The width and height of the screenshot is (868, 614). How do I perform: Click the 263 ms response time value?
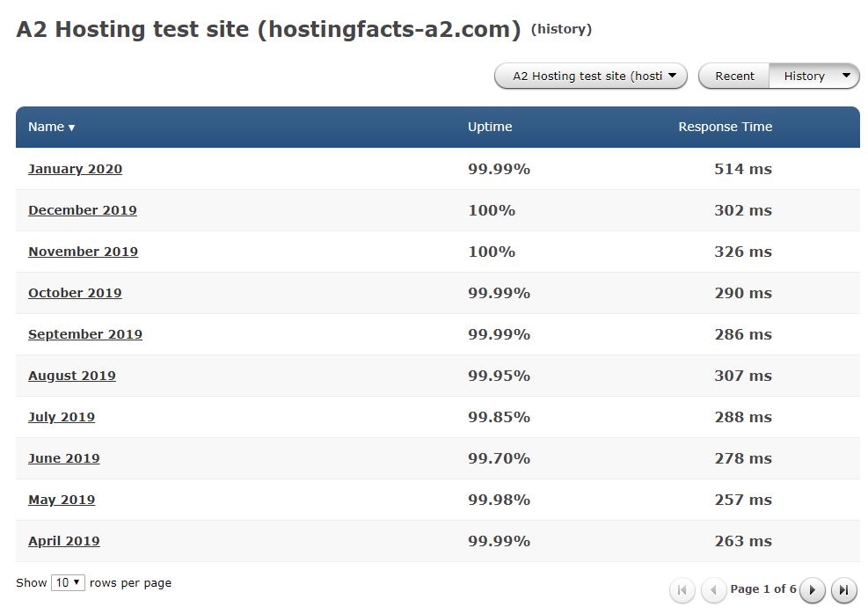[743, 541]
